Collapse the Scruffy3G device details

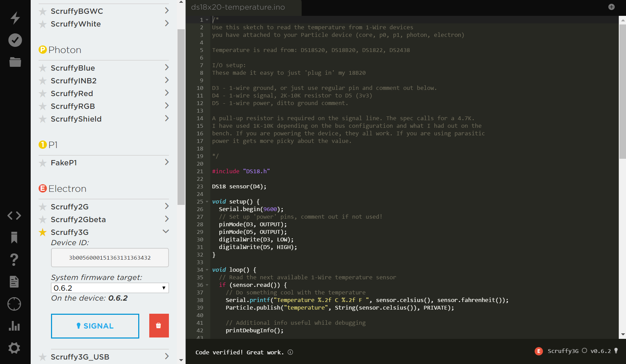tap(166, 231)
